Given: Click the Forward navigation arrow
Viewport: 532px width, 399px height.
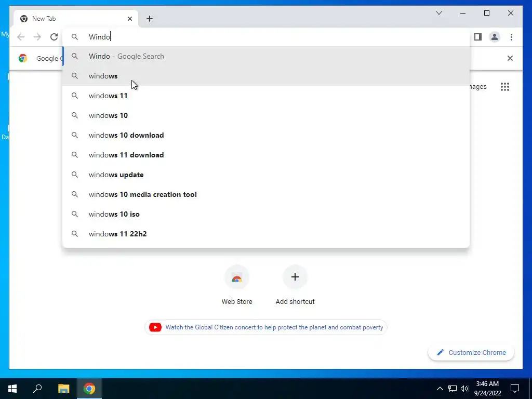Looking at the screenshot, I should click(x=37, y=37).
